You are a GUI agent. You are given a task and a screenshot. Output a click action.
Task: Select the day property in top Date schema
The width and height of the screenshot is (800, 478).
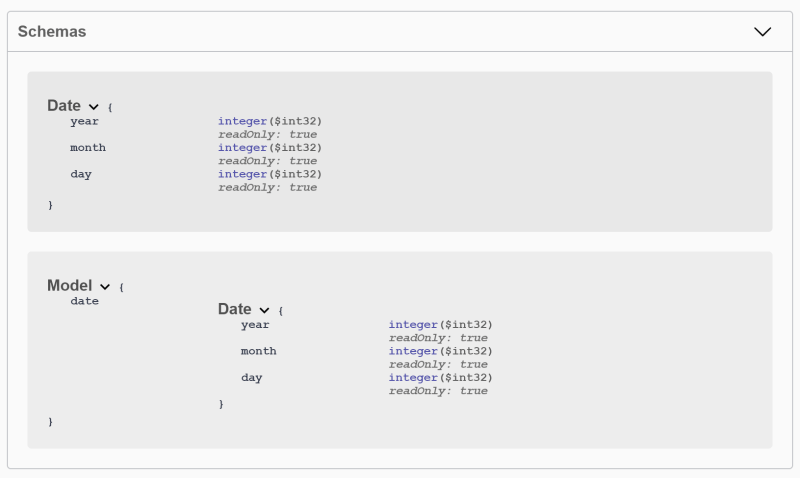pos(80,173)
